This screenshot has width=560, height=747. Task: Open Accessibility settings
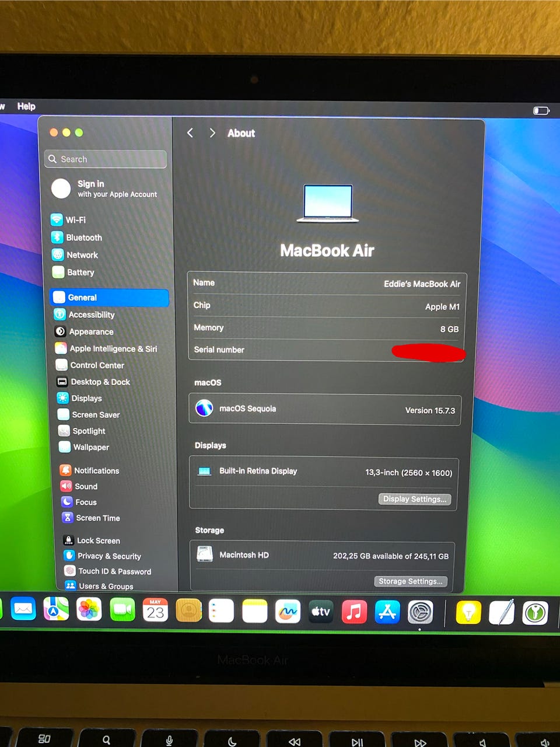tap(85, 315)
